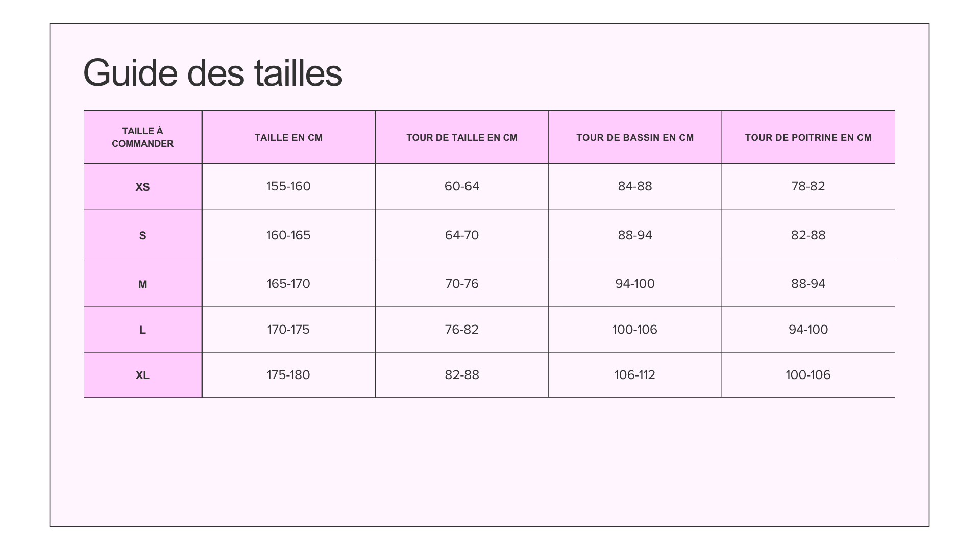The width and height of the screenshot is (980, 551).
Task: Click the 60-64 waist cell
Action: pos(462,186)
